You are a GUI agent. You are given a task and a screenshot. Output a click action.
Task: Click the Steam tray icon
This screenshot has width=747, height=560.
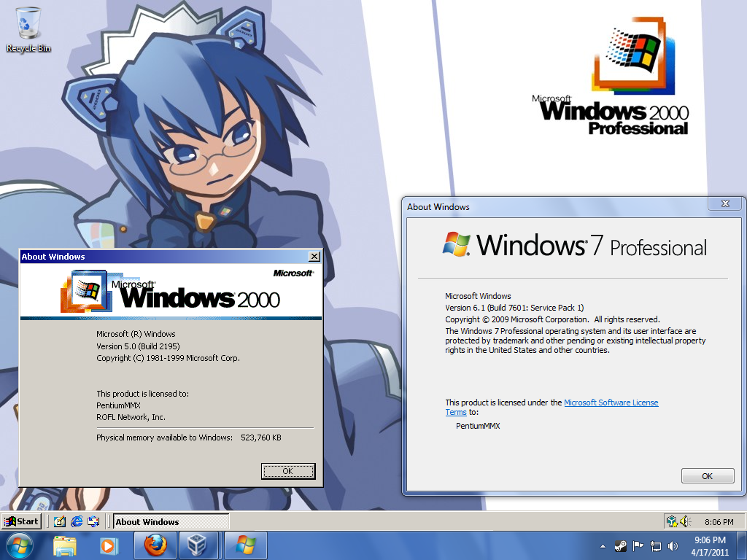click(620, 546)
